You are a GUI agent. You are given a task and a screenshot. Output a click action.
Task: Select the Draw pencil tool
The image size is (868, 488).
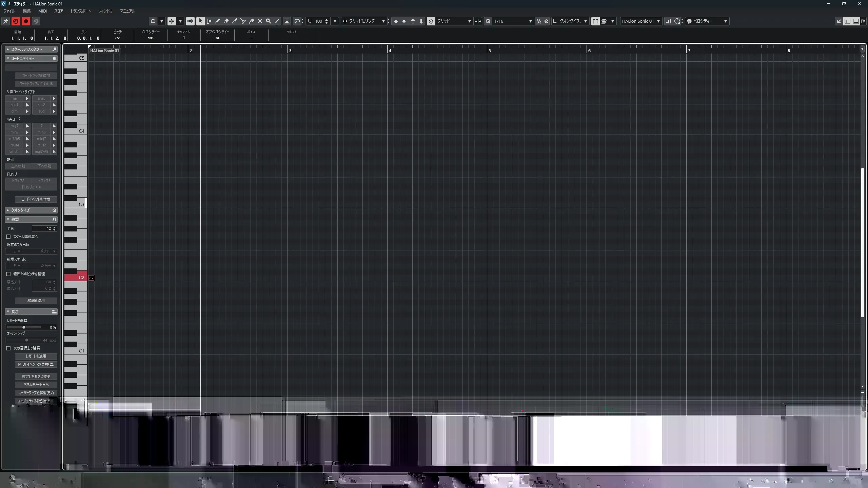click(x=218, y=21)
